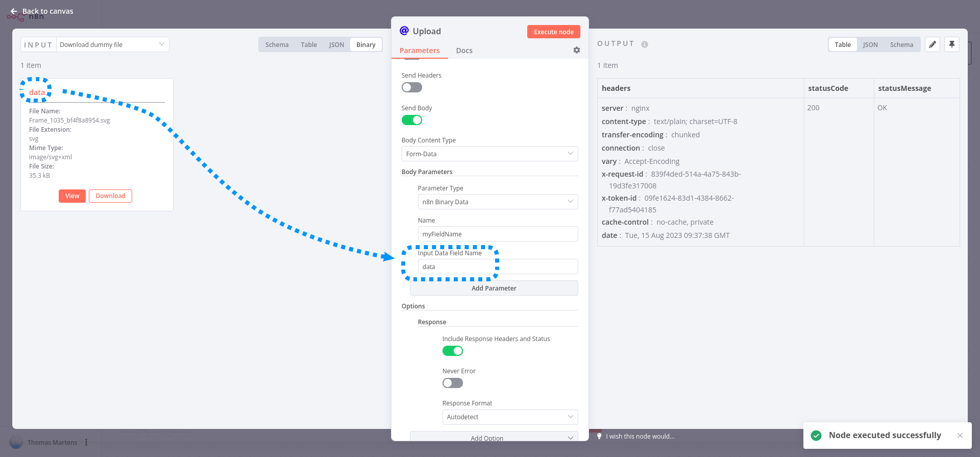Viewport: 980px width, 457px height.
Task: Switch to the Docs tab
Action: coord(464,51)
